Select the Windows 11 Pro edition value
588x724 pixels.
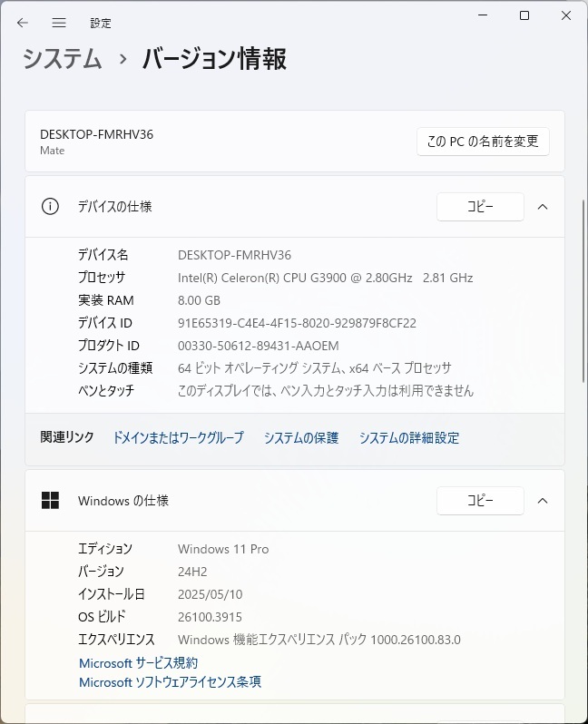click(223, 549)
